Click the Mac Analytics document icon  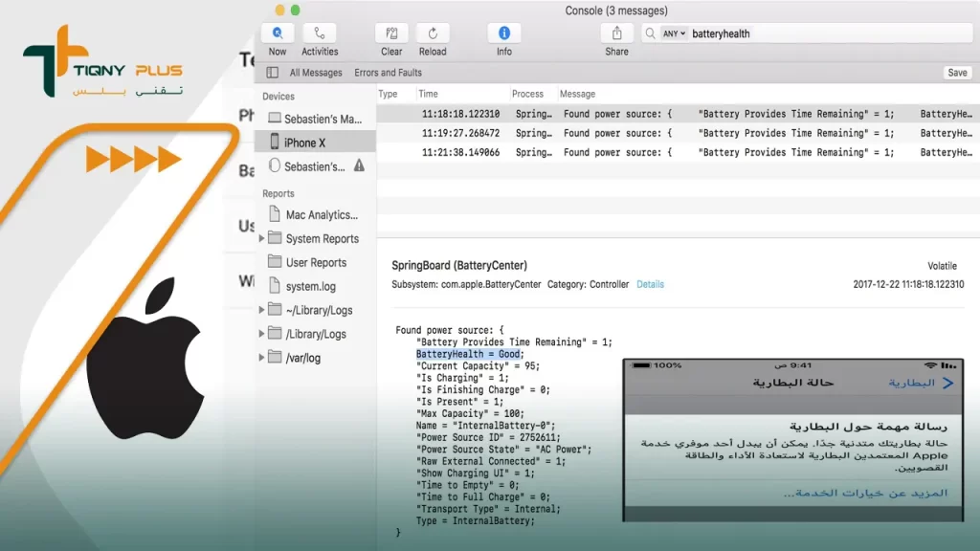(x=275, y=214)
